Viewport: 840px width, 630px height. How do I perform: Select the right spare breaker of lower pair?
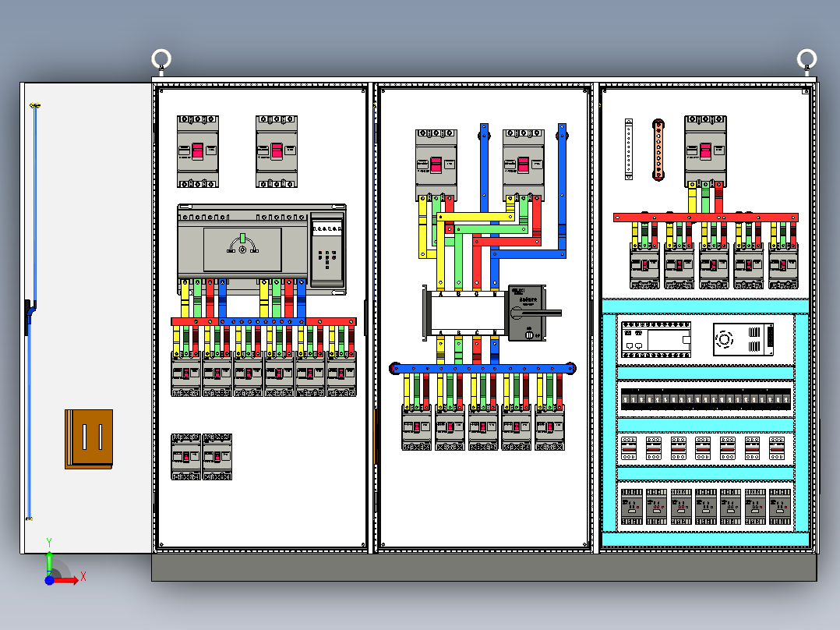(217, 457)
